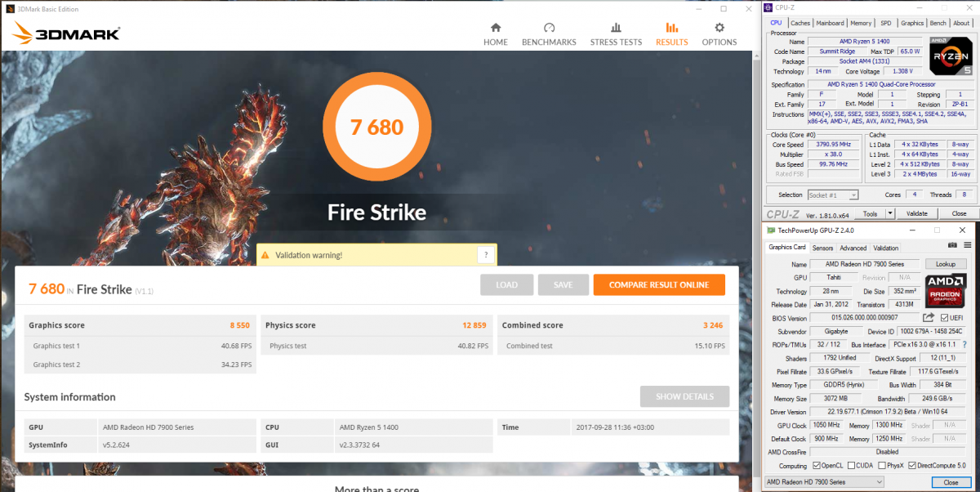
Task: Click the validation warning triangle icon
Action: point(265,255)
